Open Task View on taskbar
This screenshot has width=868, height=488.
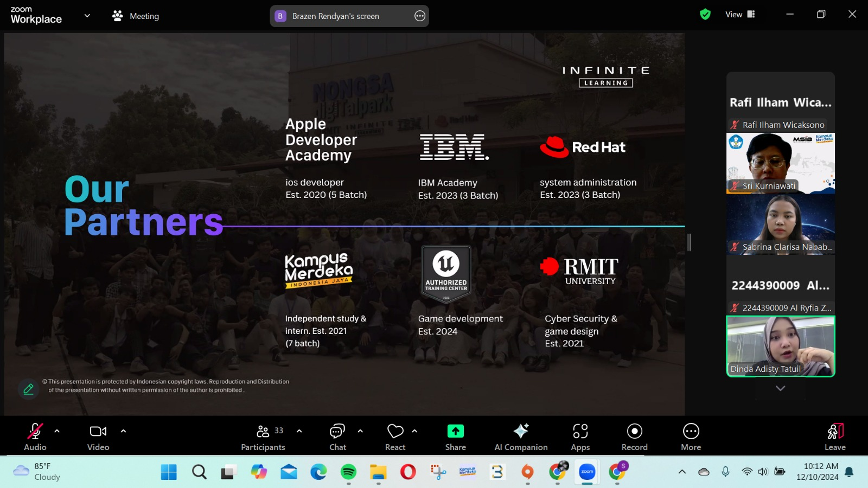[x=228, y=472]
